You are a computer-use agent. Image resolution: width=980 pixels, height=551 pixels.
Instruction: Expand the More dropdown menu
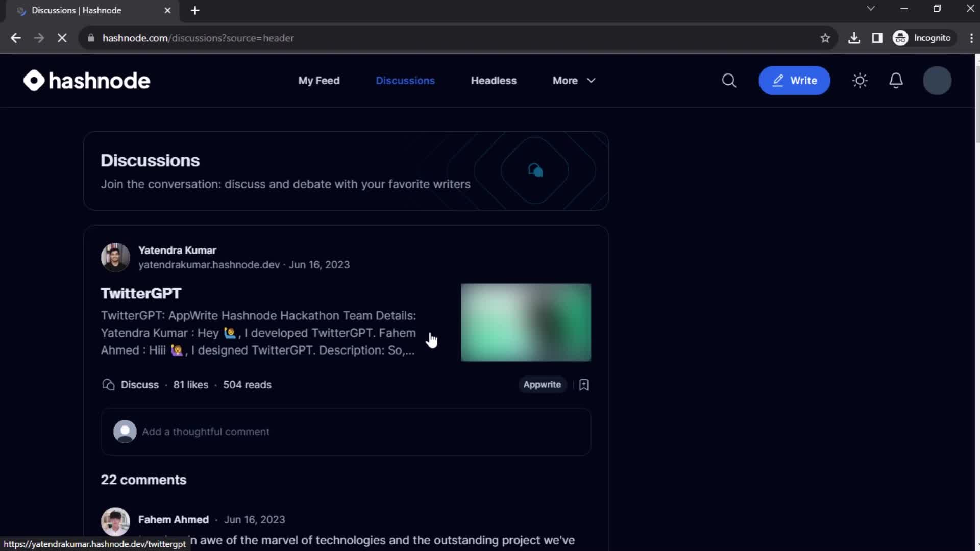(574, 81)
